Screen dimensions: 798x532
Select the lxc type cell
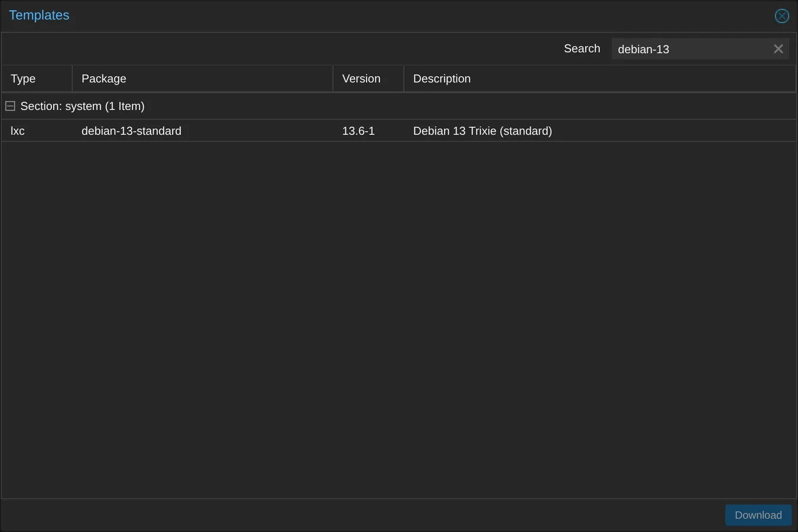[x=37, y=131]
